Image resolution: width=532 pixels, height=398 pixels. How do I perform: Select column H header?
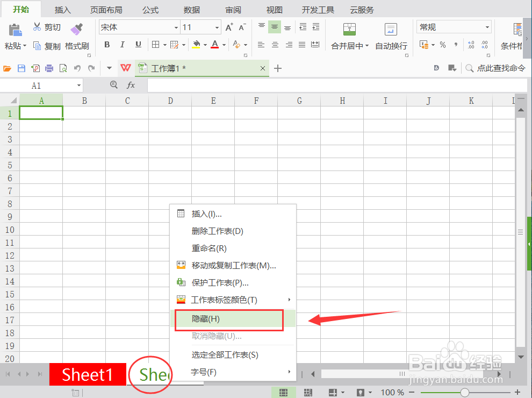tap(342, 101)
